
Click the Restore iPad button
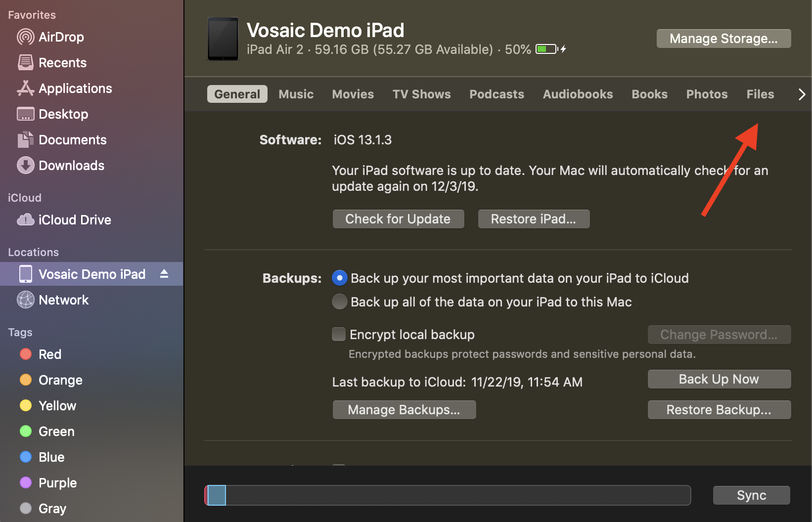point(534,219)
